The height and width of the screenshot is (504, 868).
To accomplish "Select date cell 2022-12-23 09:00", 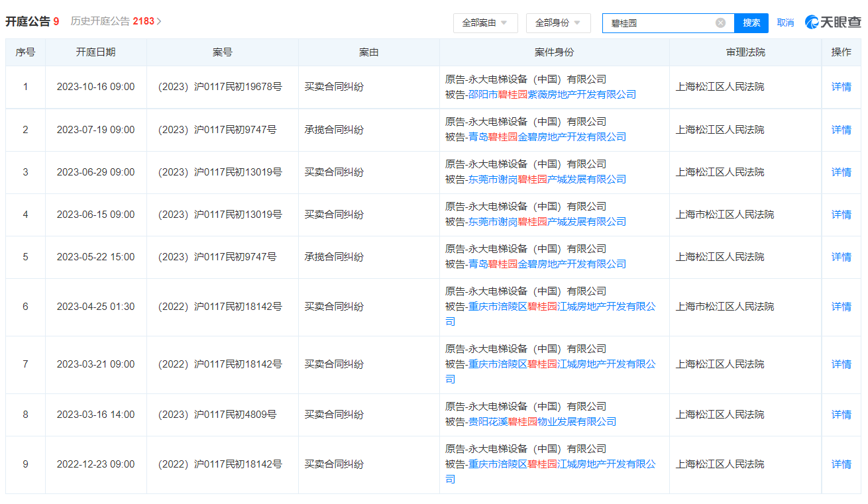I will 95,464.
